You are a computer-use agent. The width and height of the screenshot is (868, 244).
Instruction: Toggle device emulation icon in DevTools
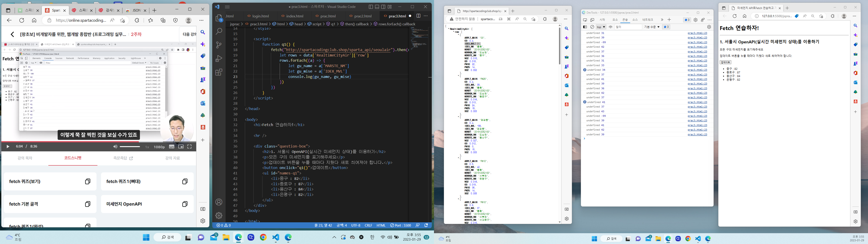[x=592, y=20]
